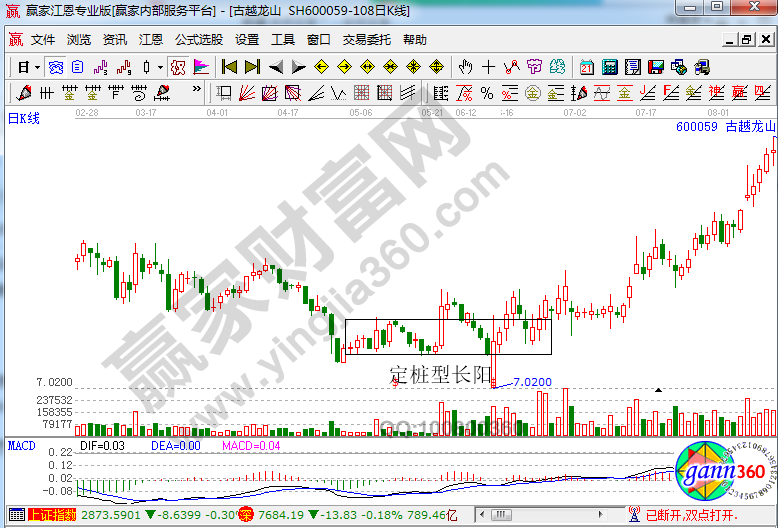778x528 pixels.
Task: Click the 已断开,双点打开 connection status
Action: (x=690, y=515)
